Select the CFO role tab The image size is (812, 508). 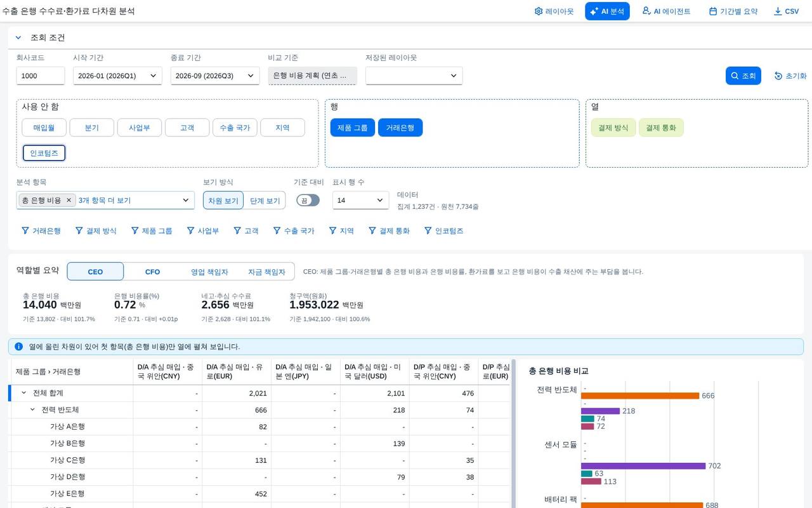click(x=152, y=272)
